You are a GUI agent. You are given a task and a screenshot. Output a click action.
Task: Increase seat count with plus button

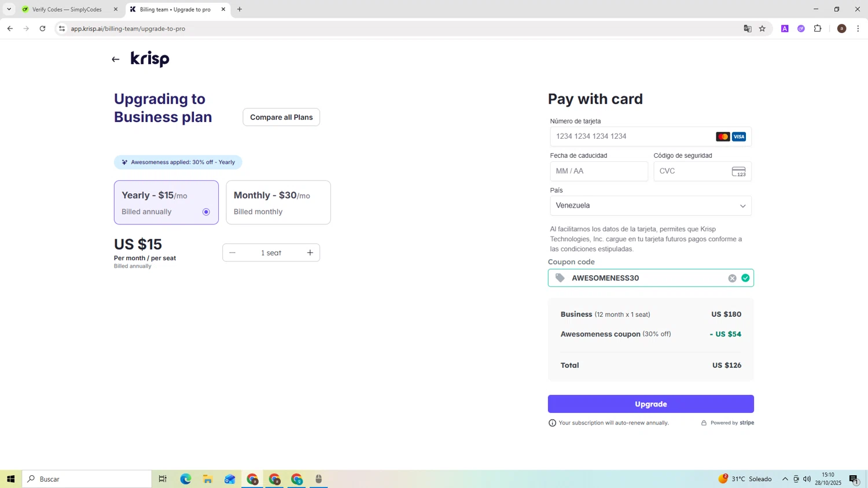310,253
